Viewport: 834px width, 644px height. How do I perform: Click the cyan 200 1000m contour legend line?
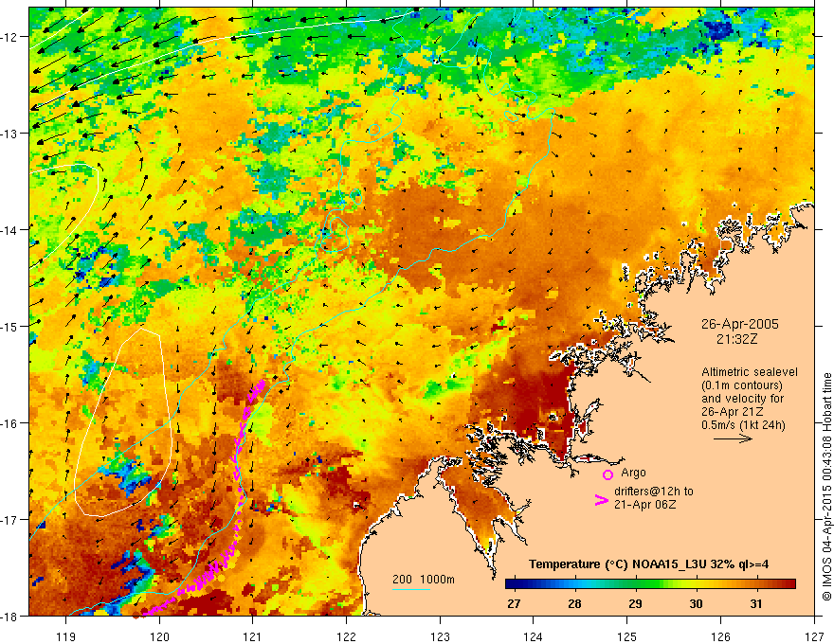(x=411, y=589)
